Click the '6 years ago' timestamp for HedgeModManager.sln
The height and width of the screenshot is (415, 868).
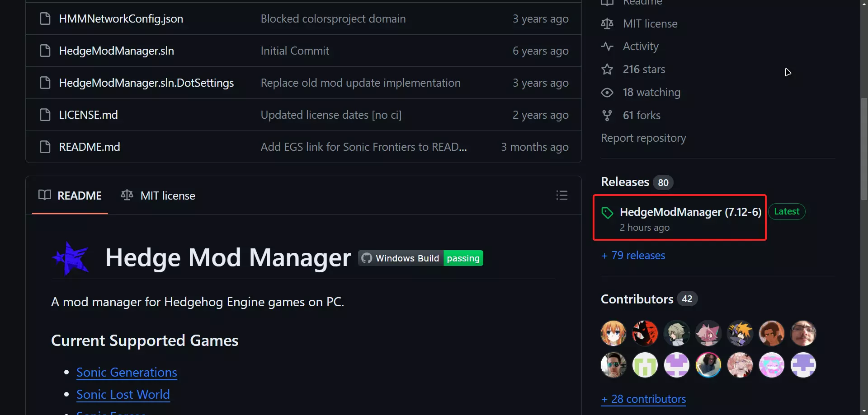pos(541,51)
